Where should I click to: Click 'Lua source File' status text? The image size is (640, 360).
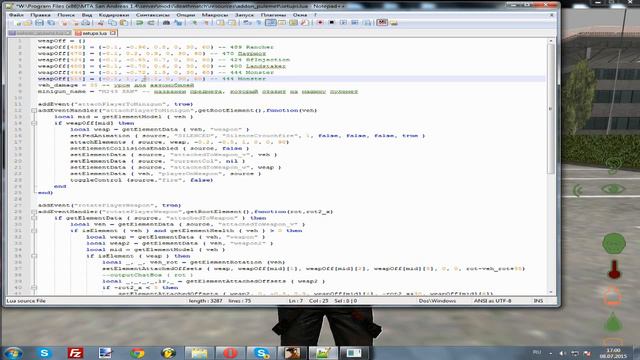click(26, 301)
